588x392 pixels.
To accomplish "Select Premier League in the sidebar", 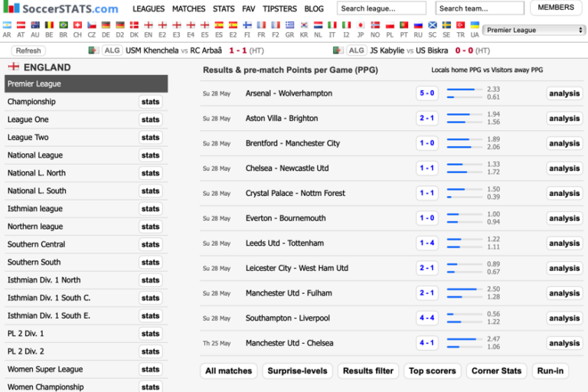I will click(87, 83).
